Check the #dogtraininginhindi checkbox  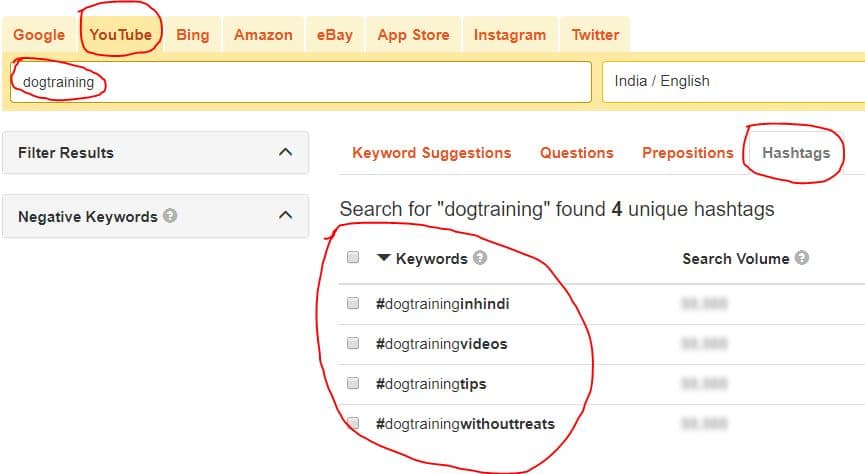click(353, 303)
